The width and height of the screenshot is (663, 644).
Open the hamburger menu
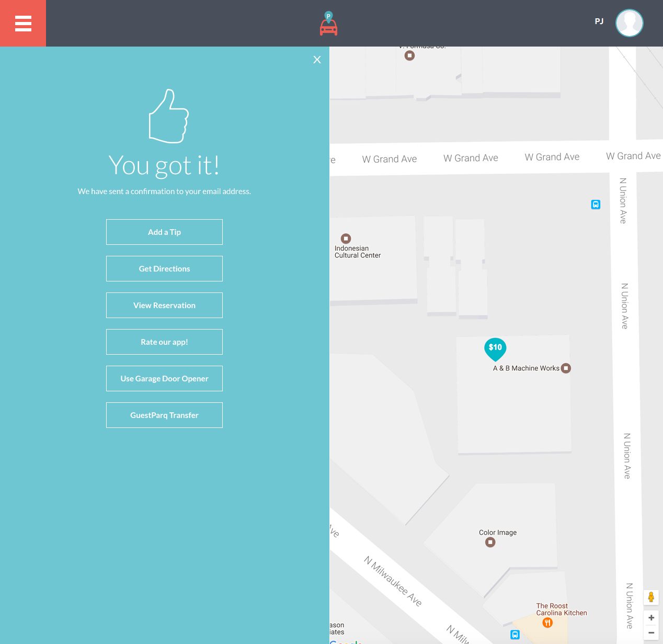coord(23,24)
